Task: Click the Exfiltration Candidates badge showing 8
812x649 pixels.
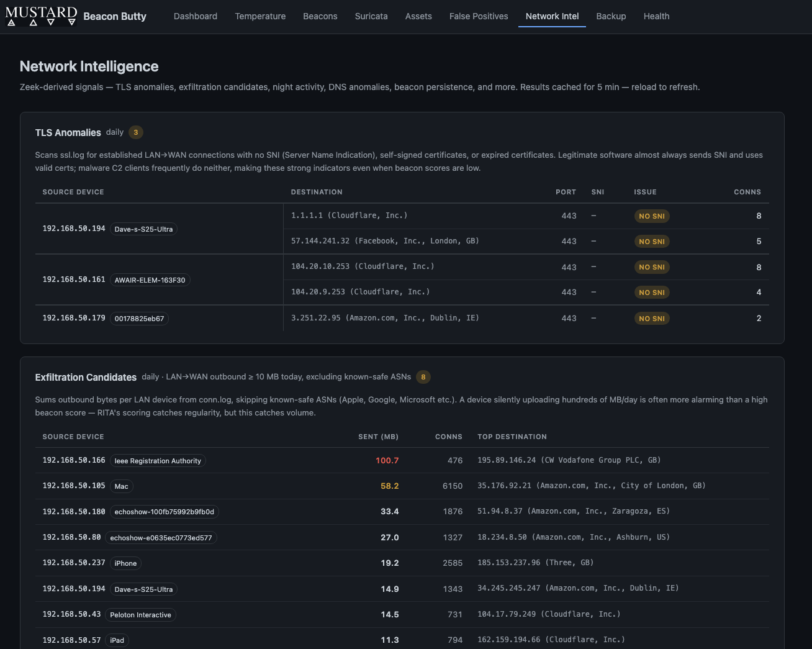Action: click(423, 377)
